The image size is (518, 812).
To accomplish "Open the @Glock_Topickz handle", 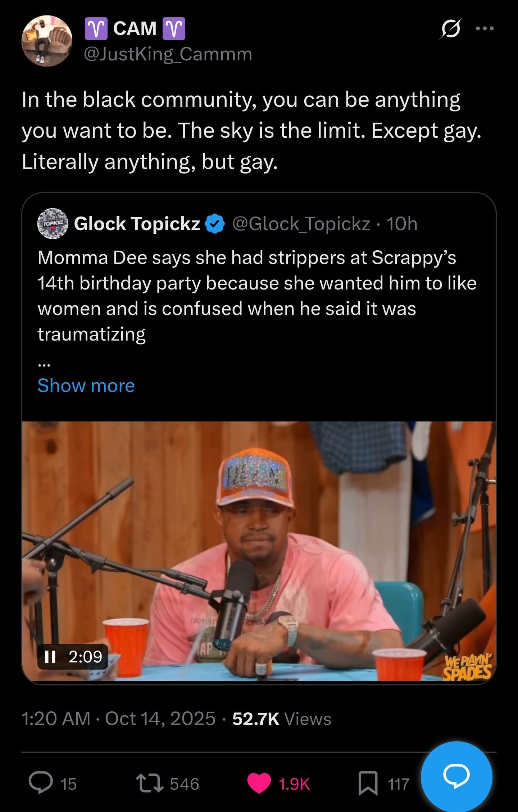I will (x=301, y=224).
